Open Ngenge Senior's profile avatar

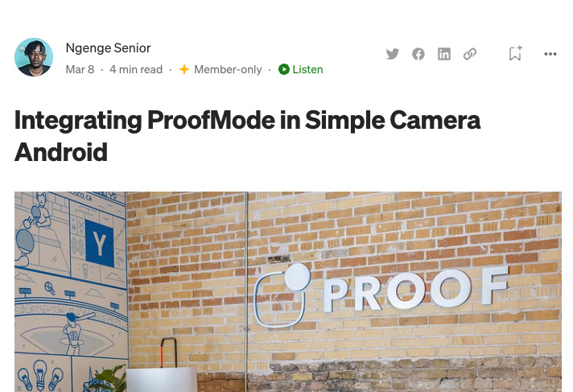[34, 57]
